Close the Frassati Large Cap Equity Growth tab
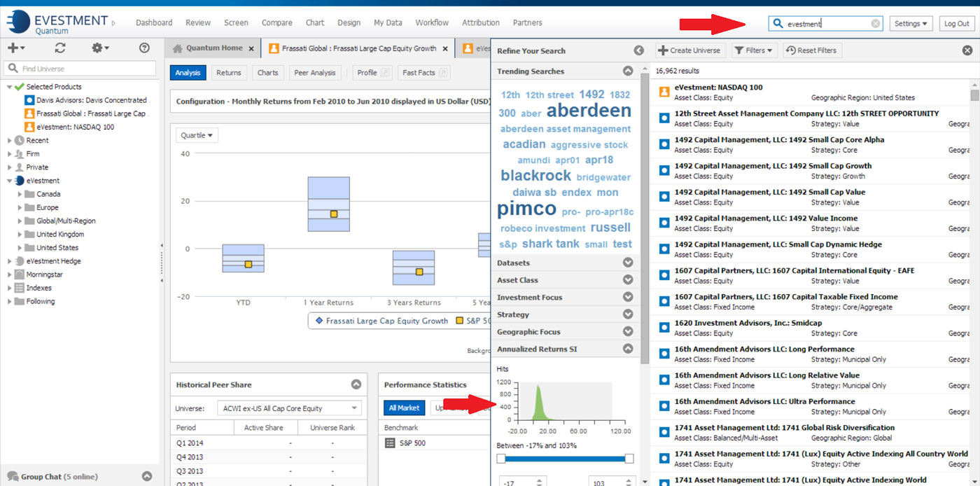 click(x=445, y=49)
